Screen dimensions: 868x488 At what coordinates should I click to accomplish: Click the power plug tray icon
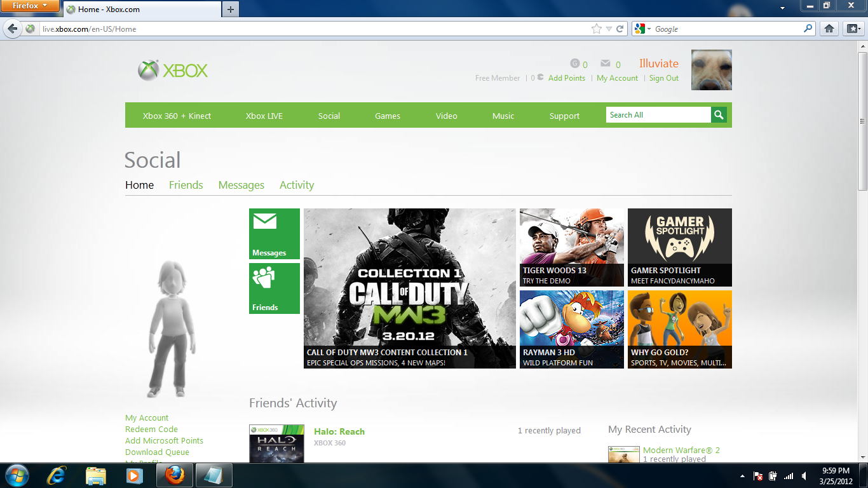click(x=773, y=476)
